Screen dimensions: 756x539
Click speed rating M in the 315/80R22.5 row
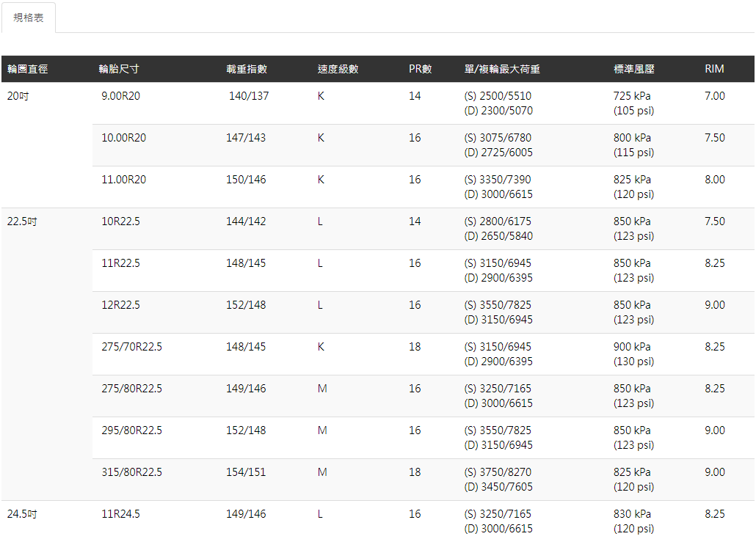coord(322,472)
